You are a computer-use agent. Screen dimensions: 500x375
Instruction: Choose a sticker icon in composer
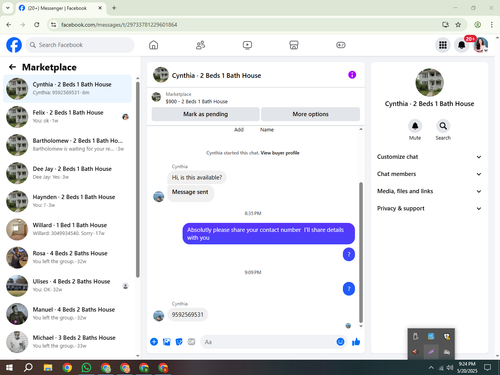[179, 342]
